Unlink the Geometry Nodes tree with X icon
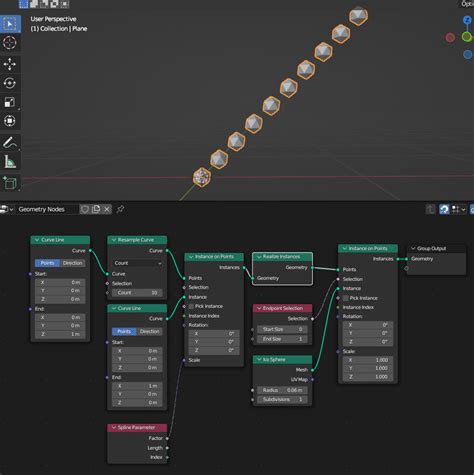This screenshot has height=475, width=474. 107,209
